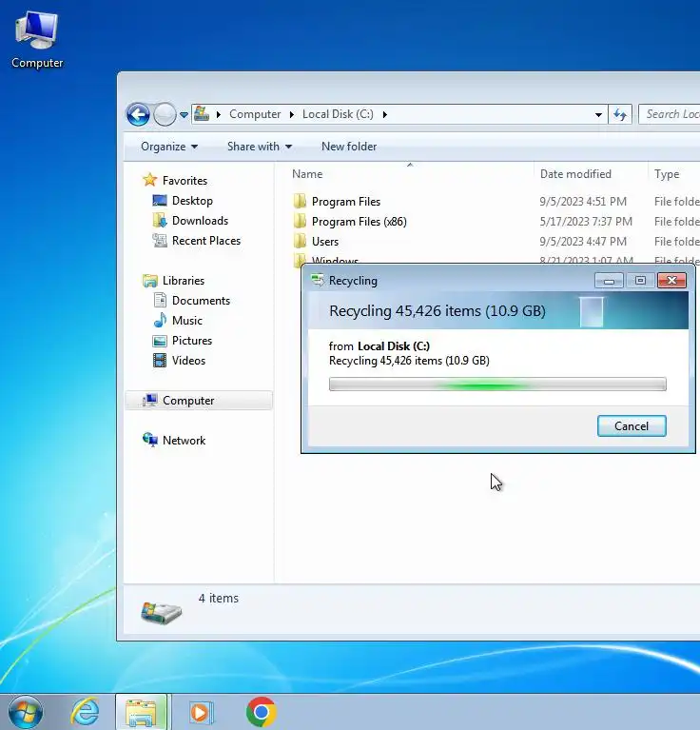Viewport: 700px width, 730px height.
Task: Select the Users folder
Action: point(325,242)
